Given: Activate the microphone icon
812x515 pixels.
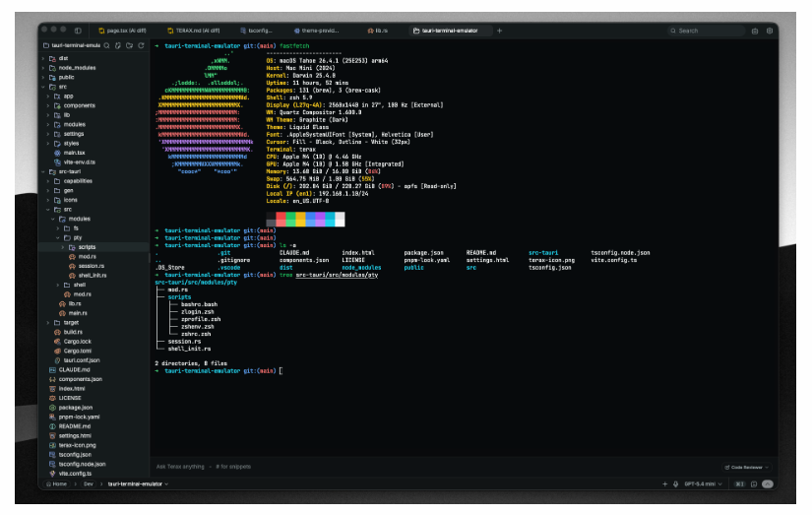Looking at the screenshot, I should click(x=676, y=484).
